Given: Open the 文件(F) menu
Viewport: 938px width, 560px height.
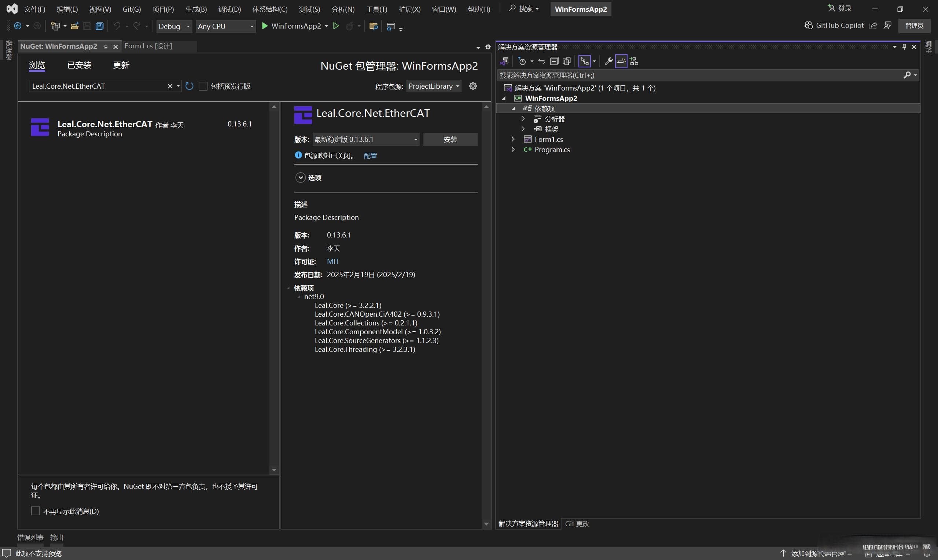Looking at the screenshot, I should [35, 9].
